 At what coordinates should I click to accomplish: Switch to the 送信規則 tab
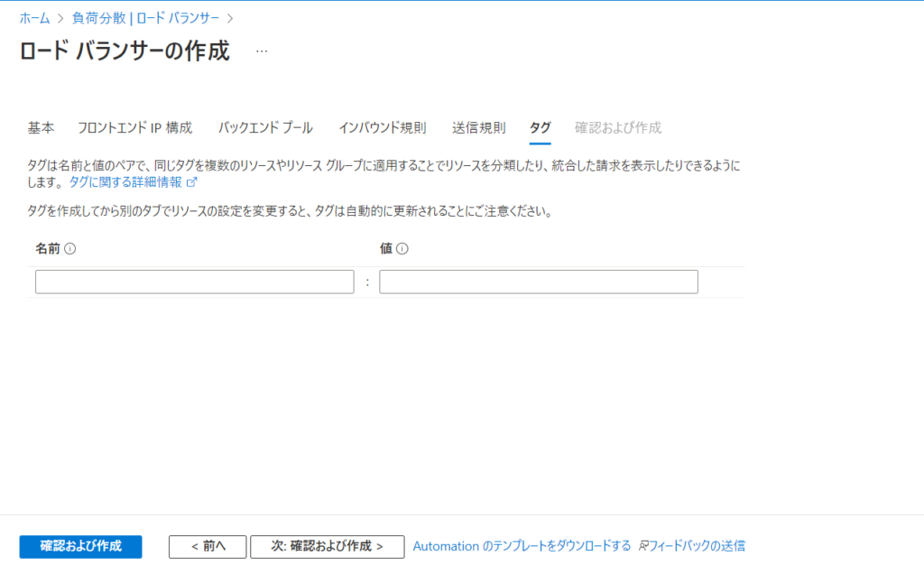click(477, 127)
